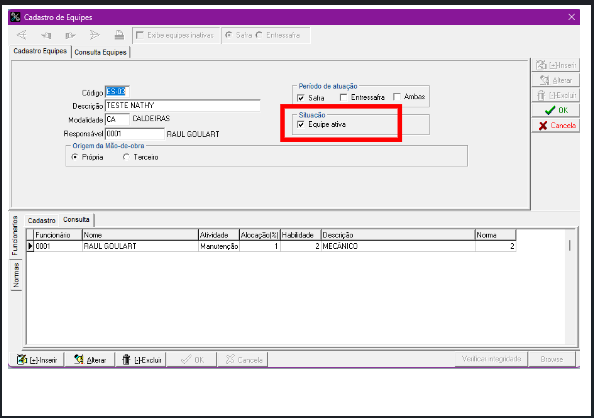This screenshot has height=418, width=594.
Task: Go to previous record navigation arrow
Action: [46, 35]
